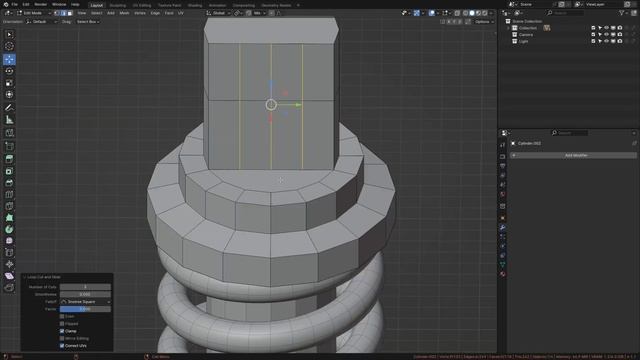640x360 pixels.
Task: Switch to the Sculpting workspace tab
Action: (x=118, y=5)
